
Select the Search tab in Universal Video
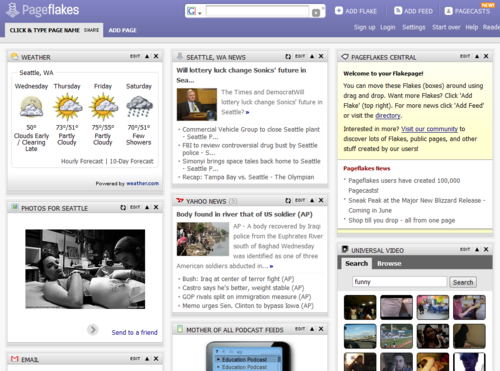click(356, 263)
